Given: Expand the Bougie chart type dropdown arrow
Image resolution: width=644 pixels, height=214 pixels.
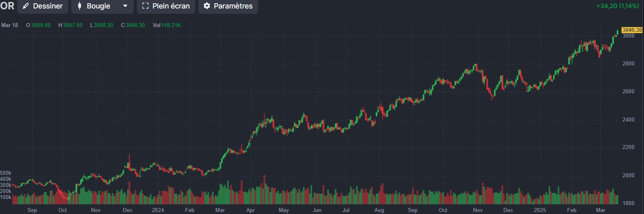Looking at the screenshot, I should [x=125, y=6].
